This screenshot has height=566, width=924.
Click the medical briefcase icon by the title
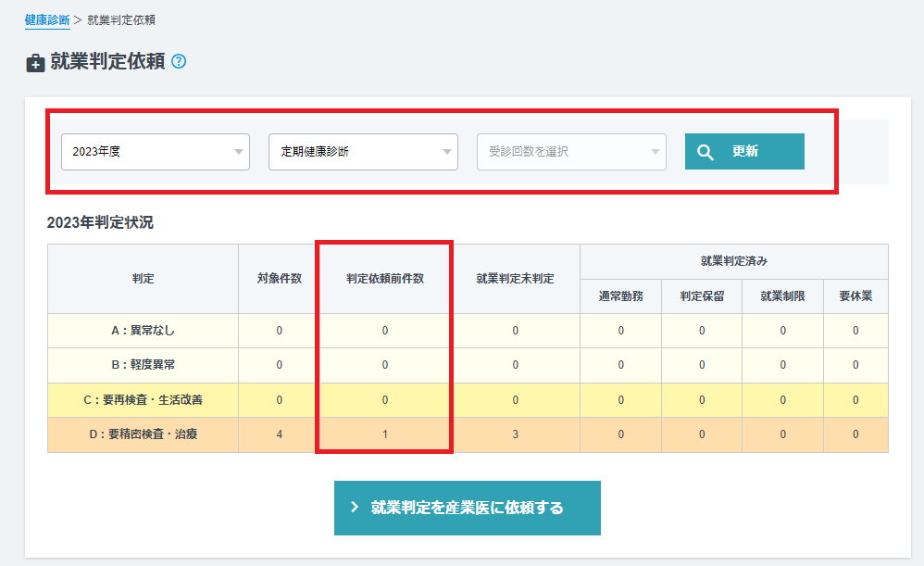pos(35,63)
